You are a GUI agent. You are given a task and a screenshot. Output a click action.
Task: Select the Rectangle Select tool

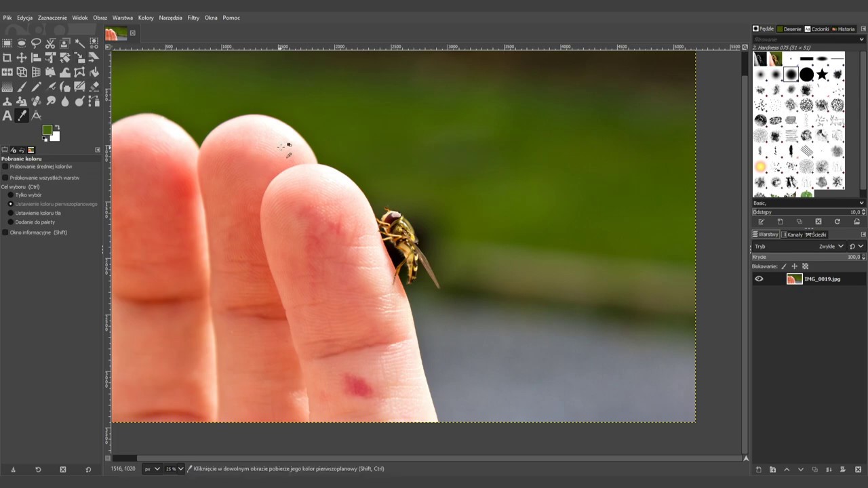tap(7, 43)
